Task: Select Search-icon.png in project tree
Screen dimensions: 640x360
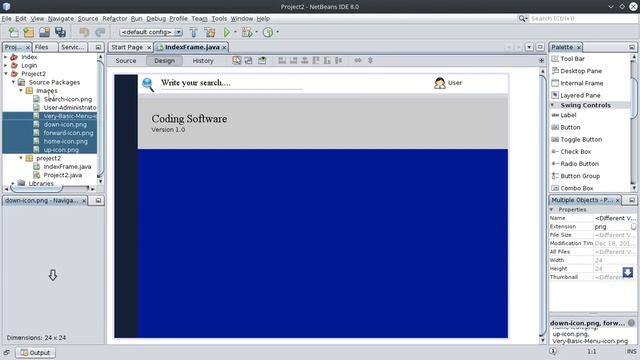Action: click(x=67, y=99)
